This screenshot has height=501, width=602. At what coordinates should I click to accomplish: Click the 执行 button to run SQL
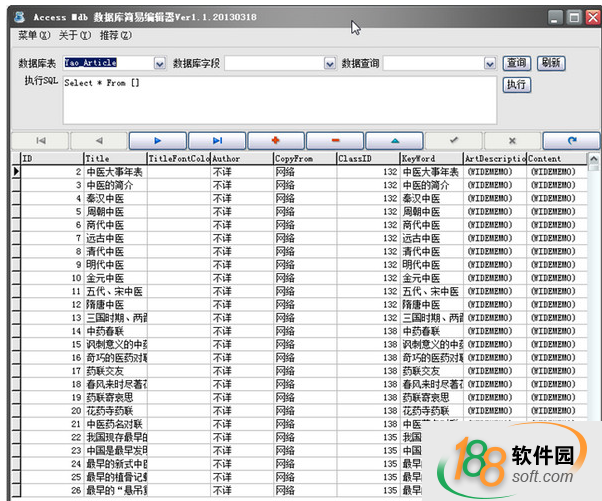click(516, 85)
